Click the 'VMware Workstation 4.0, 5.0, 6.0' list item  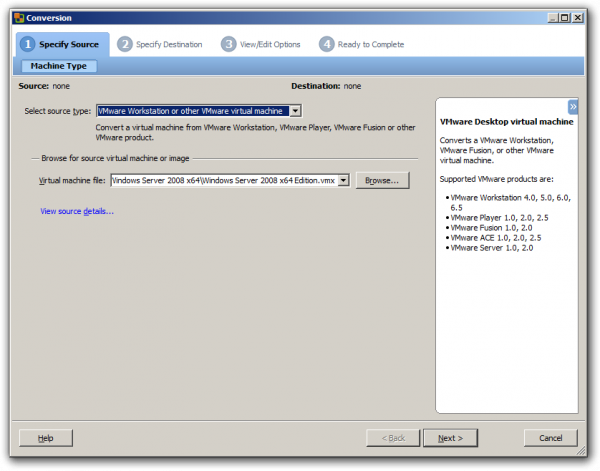click(x=510, y=202)
